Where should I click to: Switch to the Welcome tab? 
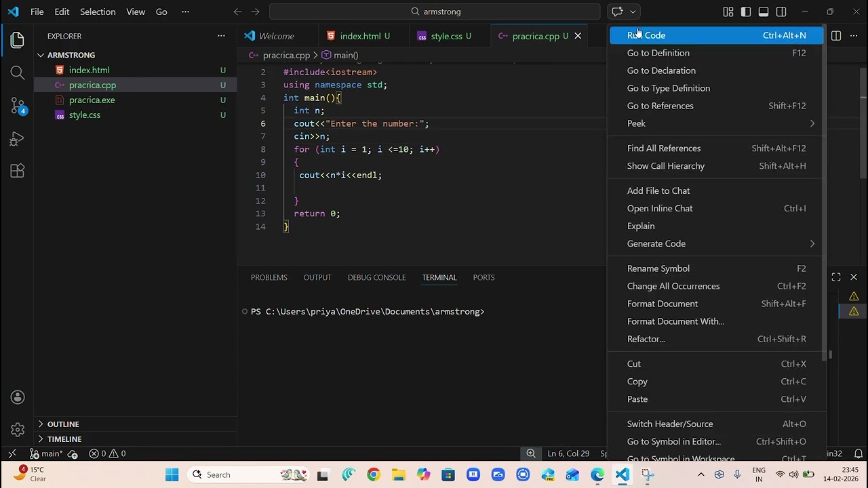click(277, 36)
